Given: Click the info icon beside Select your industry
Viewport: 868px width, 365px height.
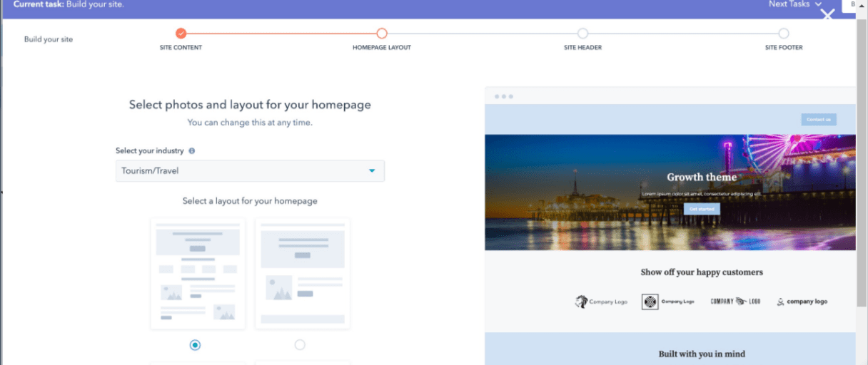Looking at the screenshot, I should tap(192, 151).
